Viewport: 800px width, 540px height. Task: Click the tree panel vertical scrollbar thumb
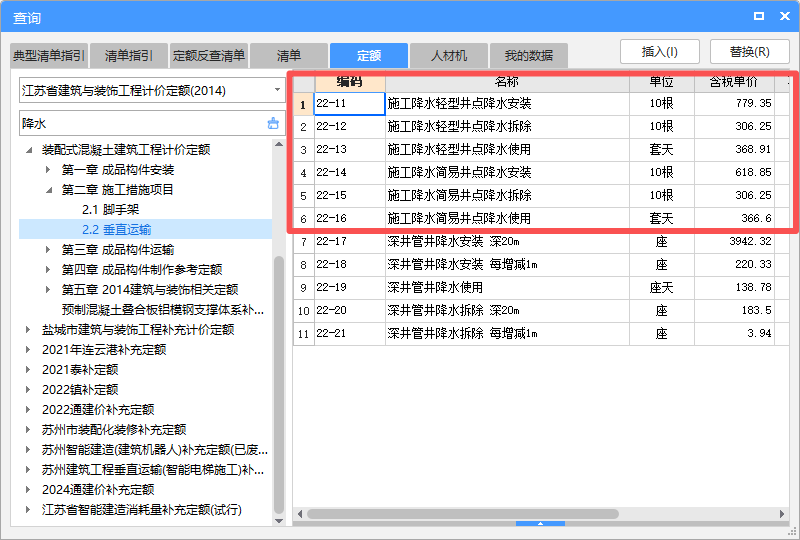[x=279, y=384]
